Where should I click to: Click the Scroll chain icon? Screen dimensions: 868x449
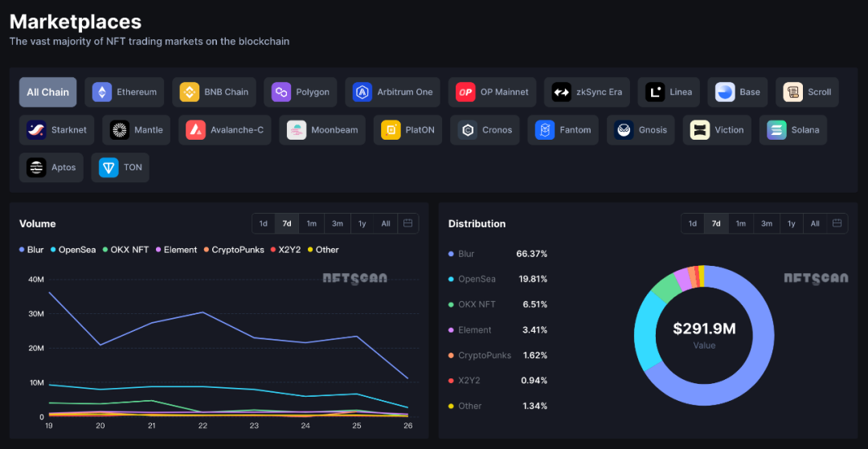point(793,92)
